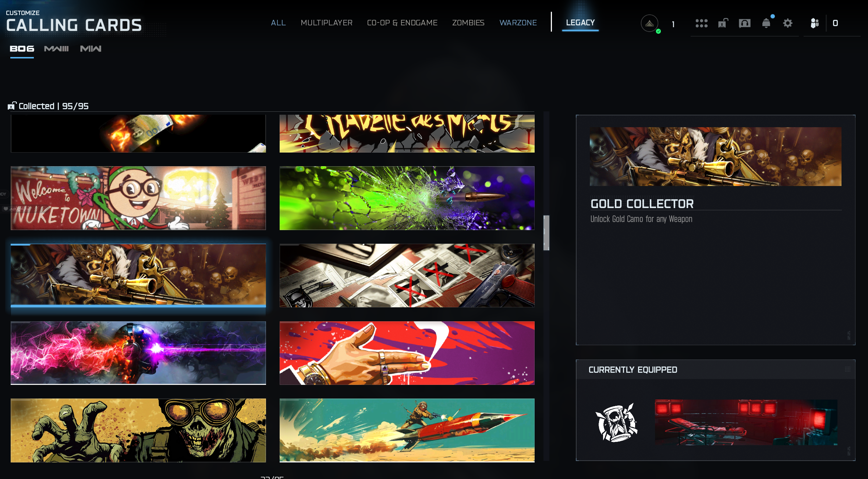Select the ZOMBIES tab
The height and width of the screenshot is (479, 868).
[x=468, y=23]
